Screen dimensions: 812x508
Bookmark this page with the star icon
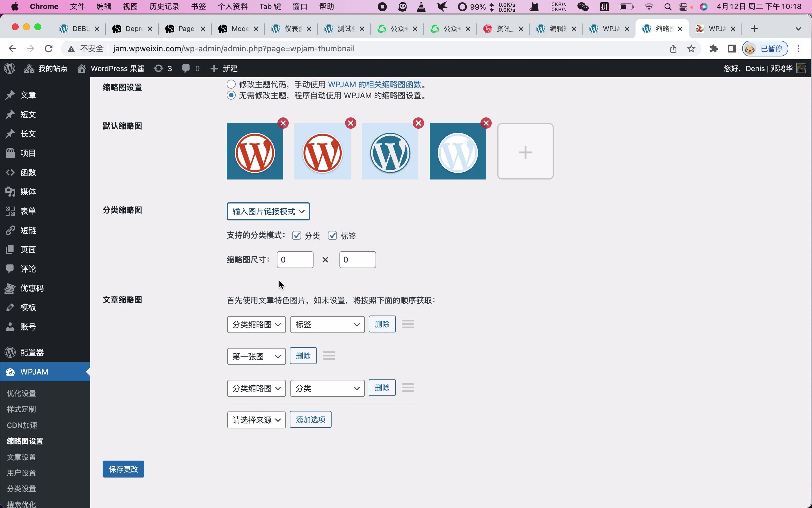(691, 49)
